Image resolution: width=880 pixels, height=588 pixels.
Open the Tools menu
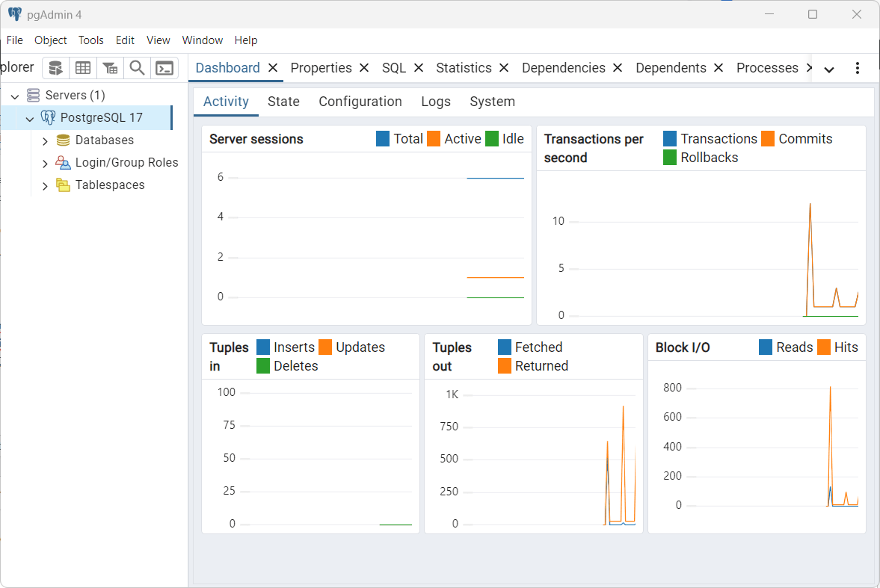[91, 40]
